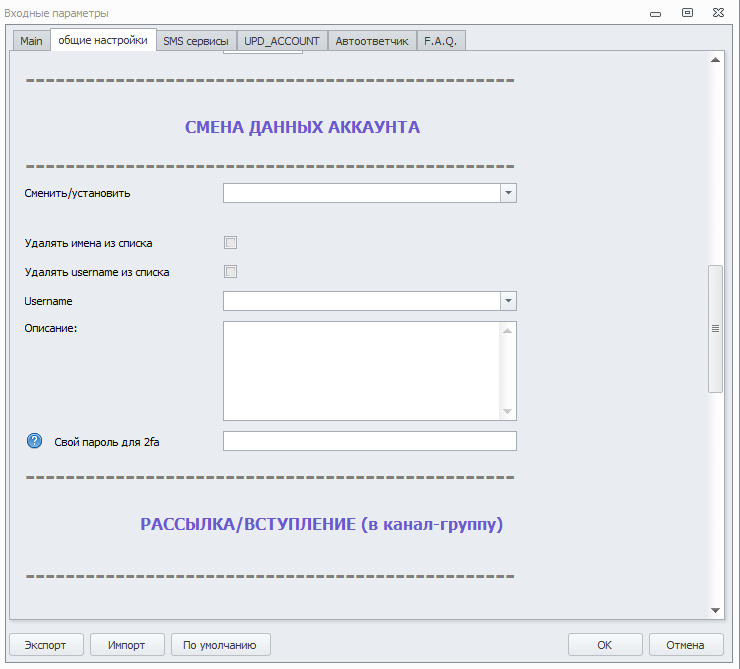This screenshot has width=740, height=669.
Task: Click the 'Экспорт' button
Action: click(46, 645)
